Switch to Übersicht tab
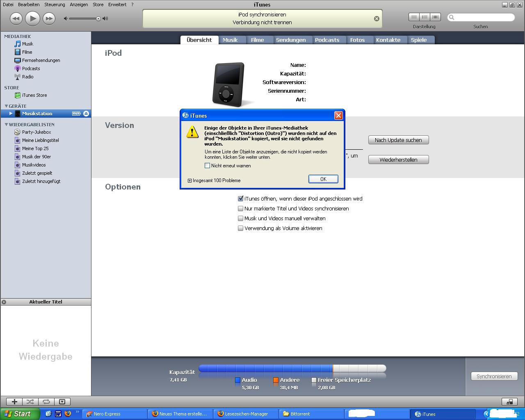 tap(199, 40)
